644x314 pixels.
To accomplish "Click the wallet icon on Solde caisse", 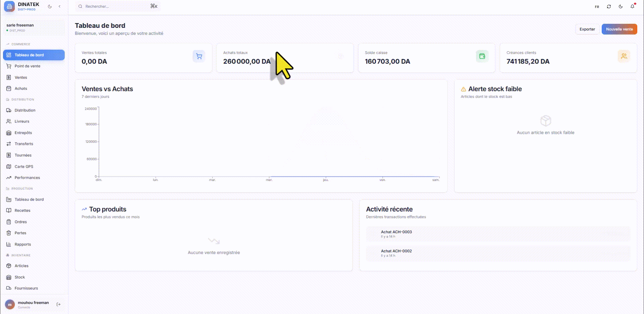I will [482, 56].
